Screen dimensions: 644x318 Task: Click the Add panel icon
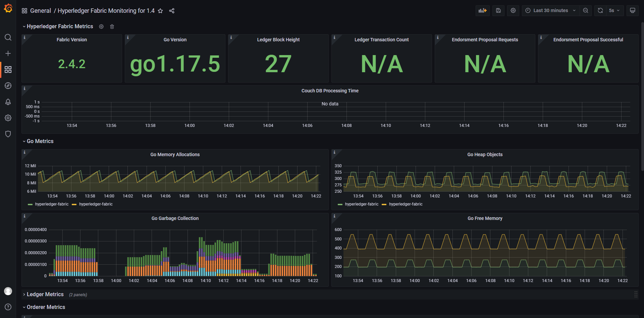tap(482, 10)
